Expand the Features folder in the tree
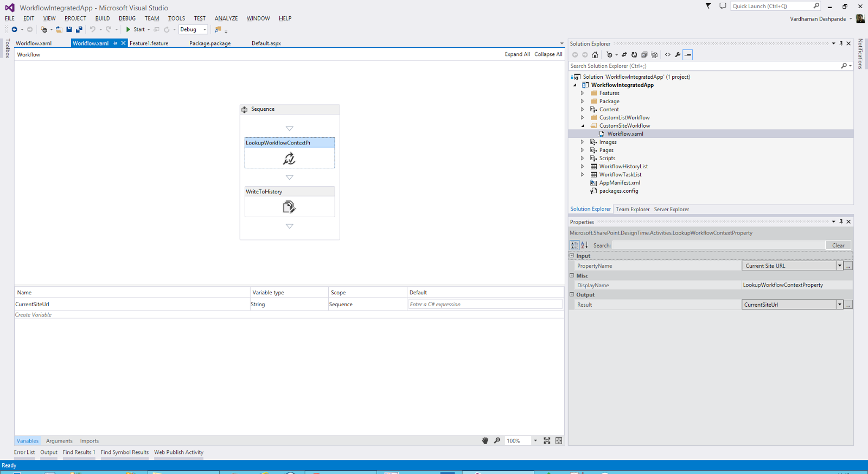Image resolution: width=868 pixels, height=474 pixels. [x=583, y=93]
